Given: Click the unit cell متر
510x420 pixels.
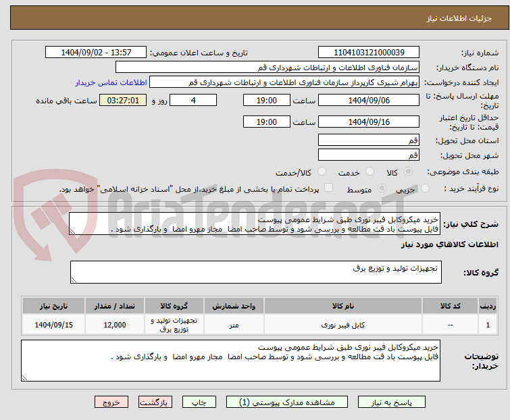Looking at the screenshot, I should tap(234, 325).
